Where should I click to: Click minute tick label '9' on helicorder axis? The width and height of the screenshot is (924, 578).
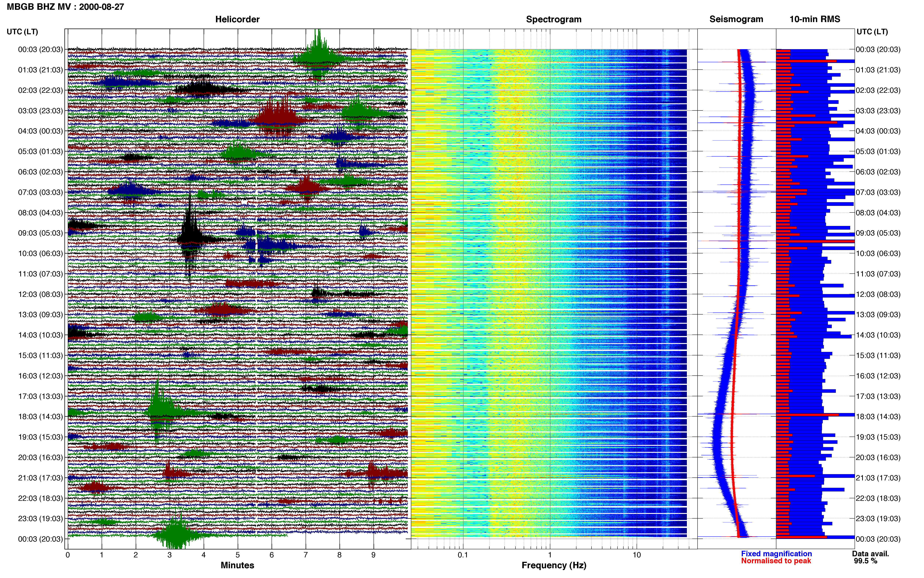(x=374, y=555)
